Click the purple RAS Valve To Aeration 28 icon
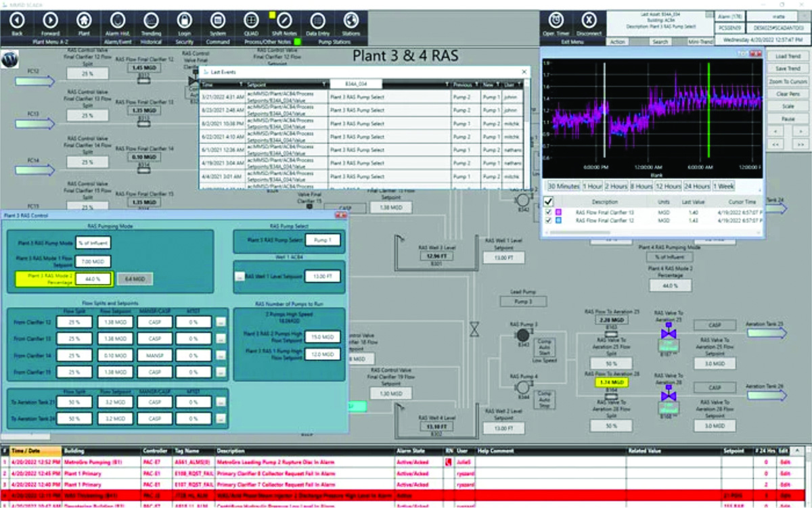 pos(669,394)
